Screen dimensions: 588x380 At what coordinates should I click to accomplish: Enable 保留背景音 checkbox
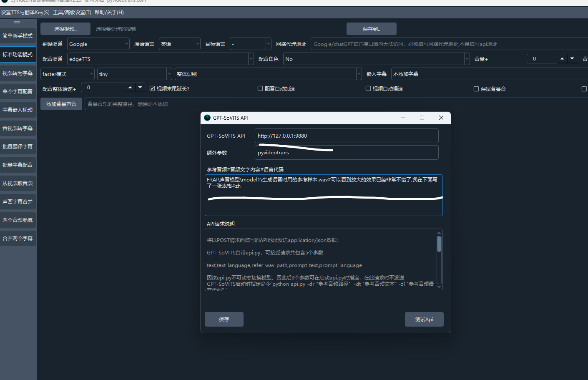[x=476, y=89]
